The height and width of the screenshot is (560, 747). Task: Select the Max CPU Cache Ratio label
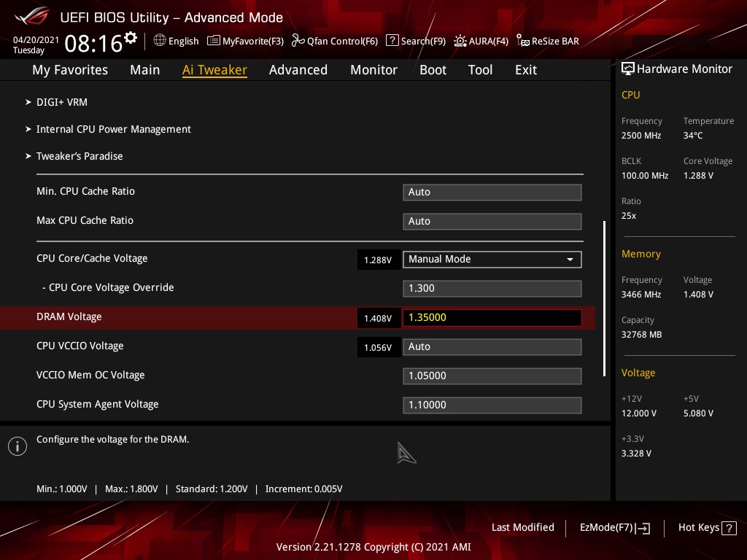pos(85,220)
